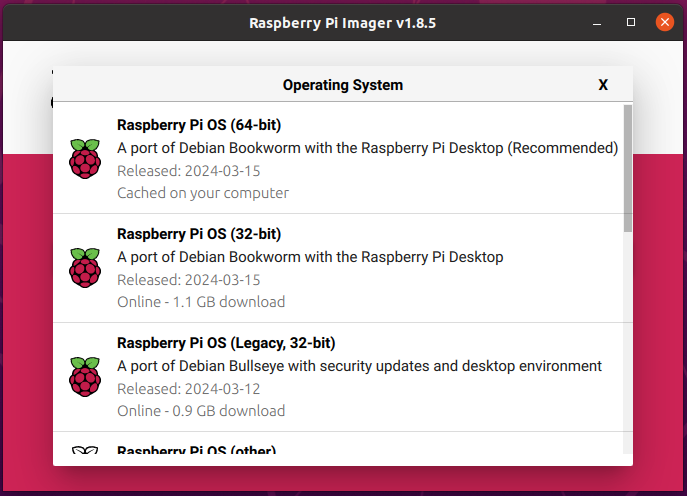This screenshot has height=496, width=687.
Task: Close the Raspberry Pi Imager window
Action: (665, 22)
